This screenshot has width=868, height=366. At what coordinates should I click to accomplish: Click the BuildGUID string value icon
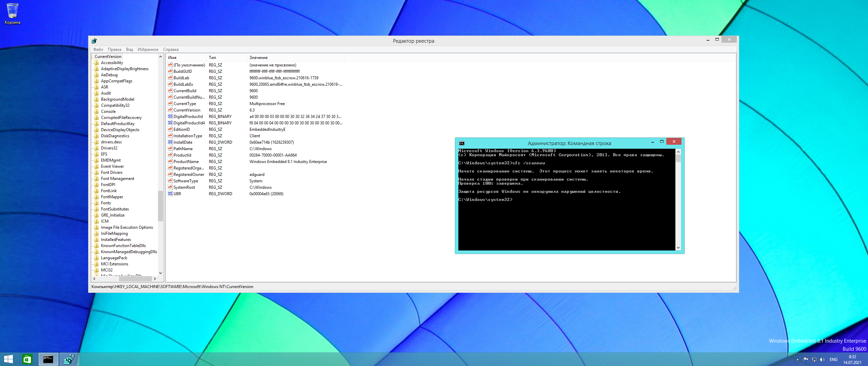pyautogui.click(x=170, y=71)
